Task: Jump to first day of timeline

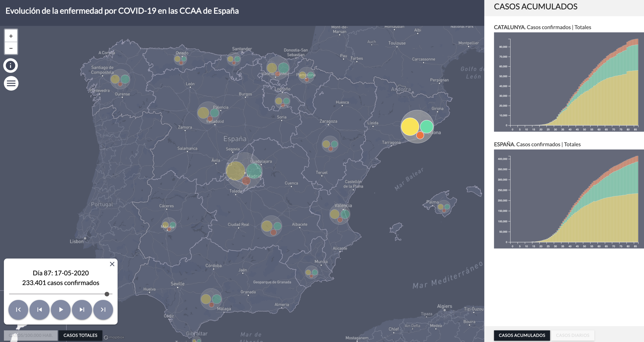Action: [x=18, y=310]
